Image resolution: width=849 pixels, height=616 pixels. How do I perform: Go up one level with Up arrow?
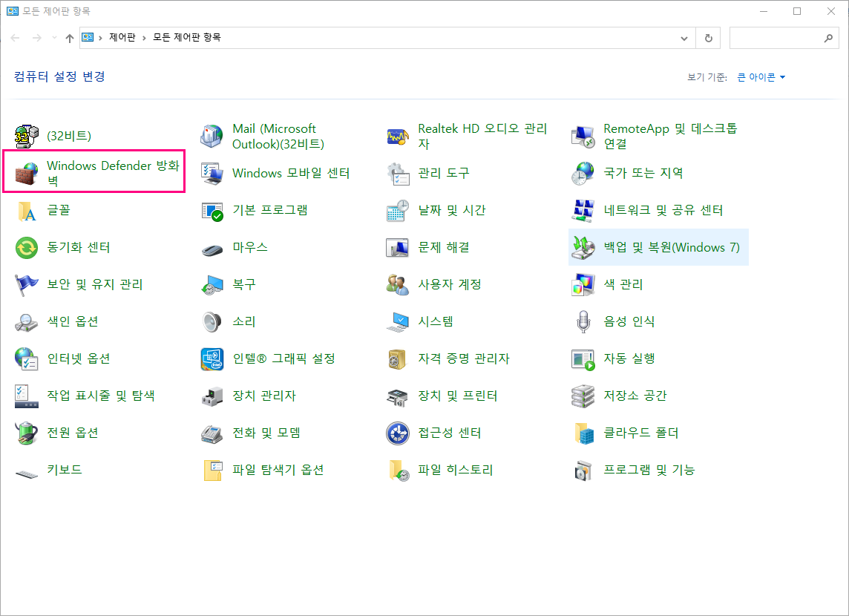click(x=69, y=38)
